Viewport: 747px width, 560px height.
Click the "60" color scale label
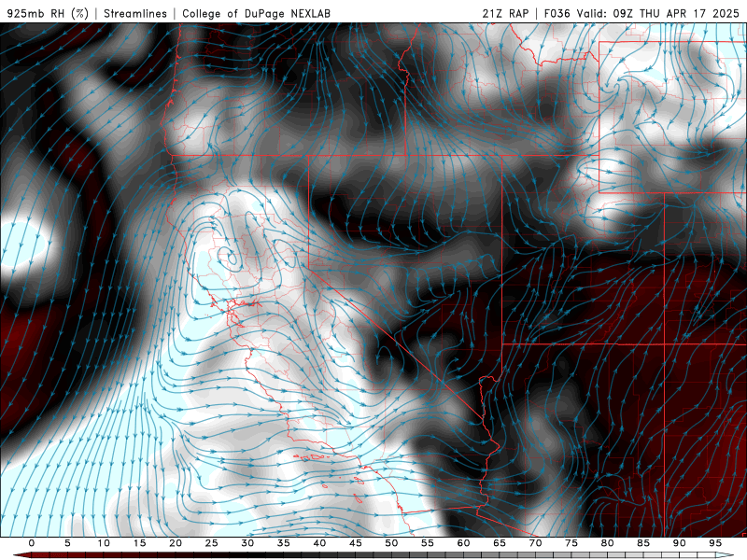463,543
